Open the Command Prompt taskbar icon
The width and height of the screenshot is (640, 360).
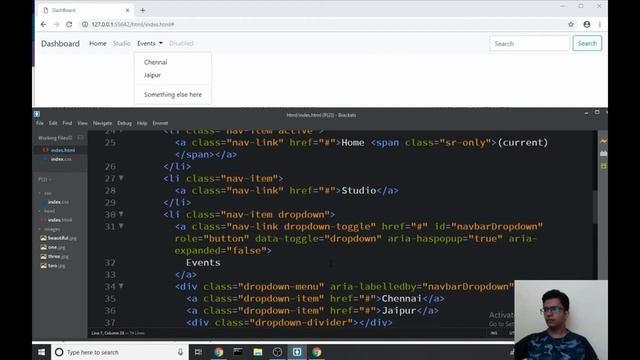pos(238,352)
